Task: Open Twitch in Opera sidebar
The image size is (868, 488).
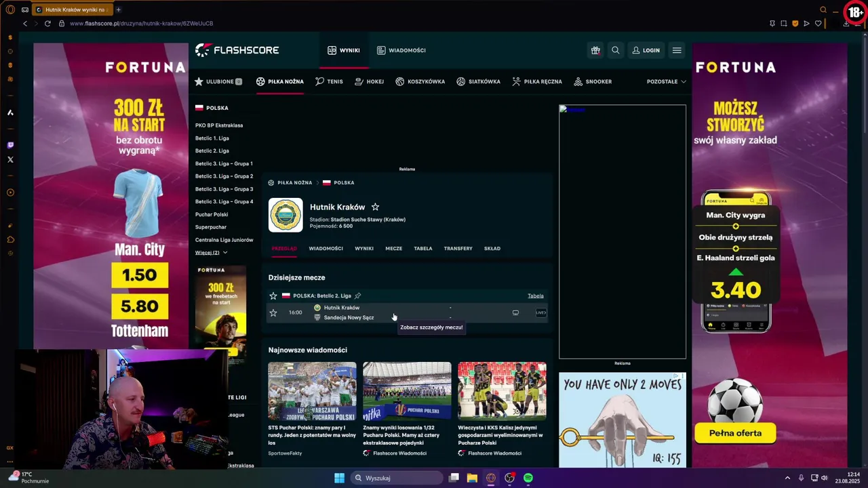Action: coord(10,145)
